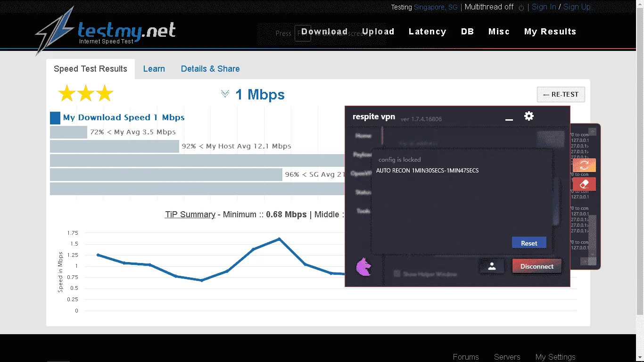Click the orange refresh log icon
644x362 pixels.
pyautogui.click(x=584, y=165)
